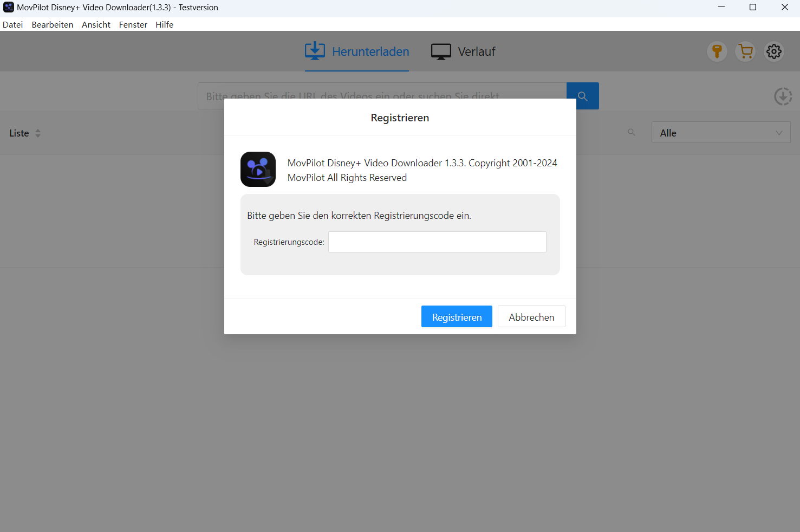
Task: Toggle the Liste sort arrows
Action: (38, 133)
